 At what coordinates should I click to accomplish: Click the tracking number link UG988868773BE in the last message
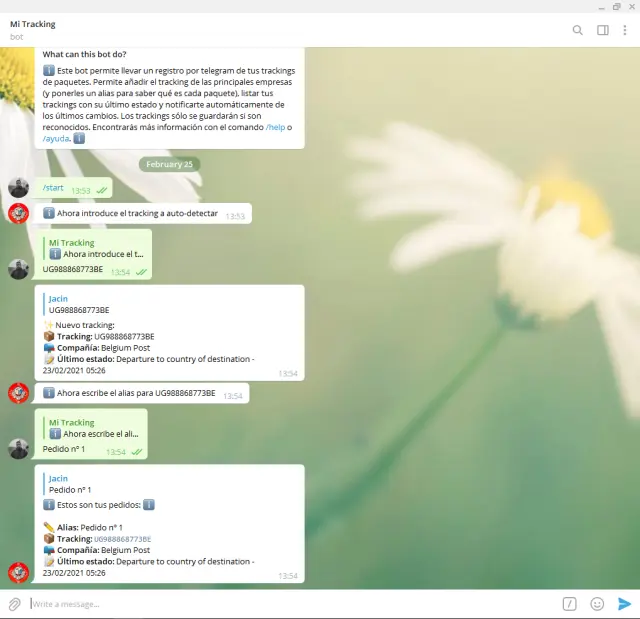tap(123, 539)
